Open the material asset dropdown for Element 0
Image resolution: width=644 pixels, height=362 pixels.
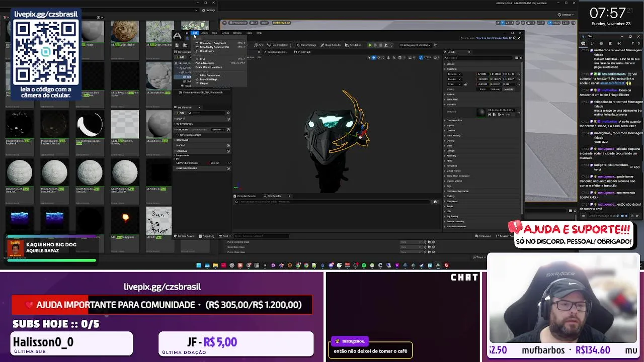(500, 110)
